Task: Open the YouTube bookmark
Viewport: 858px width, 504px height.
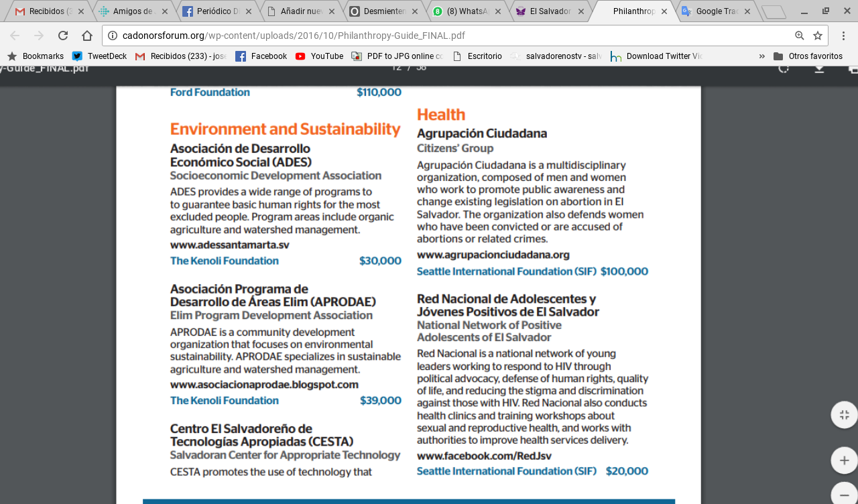Action: (320, 56)
